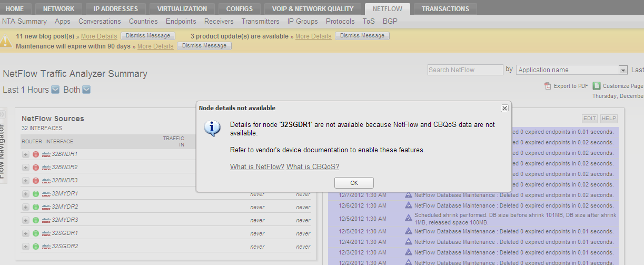Screen dimensions: 644x265
Task: Open the Both flow direction dropdown
Action: [86, 90]
